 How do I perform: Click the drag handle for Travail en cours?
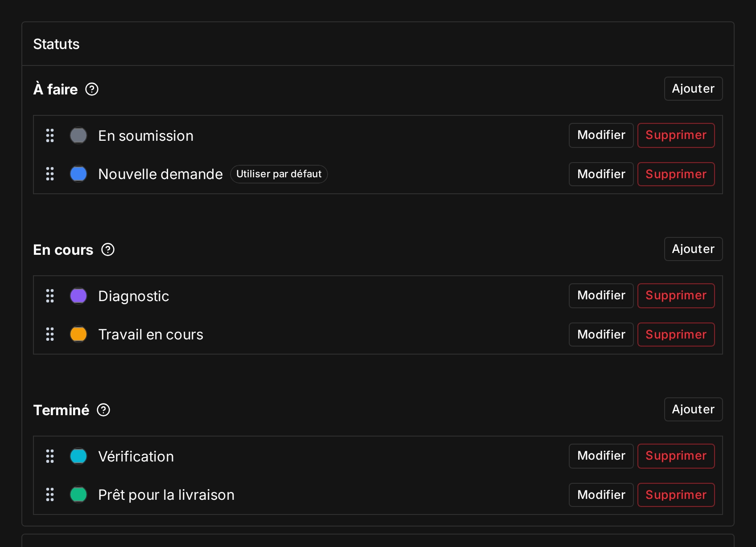coord(50,334)
